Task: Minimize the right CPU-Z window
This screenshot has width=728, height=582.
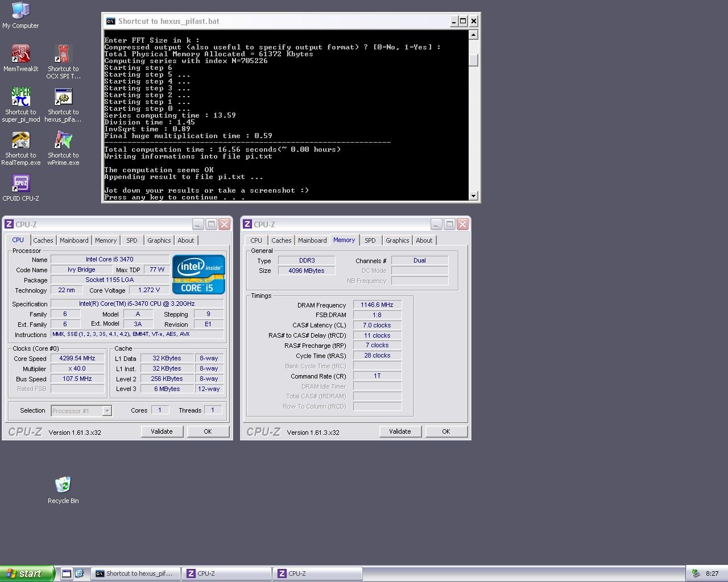Action: [x=436, y=224]
